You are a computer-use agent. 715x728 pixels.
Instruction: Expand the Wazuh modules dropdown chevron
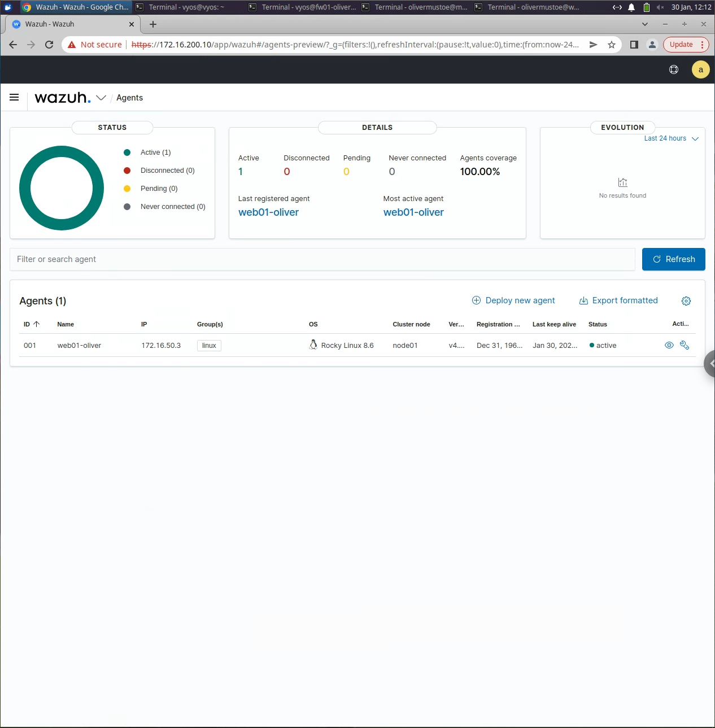[101, 98]
